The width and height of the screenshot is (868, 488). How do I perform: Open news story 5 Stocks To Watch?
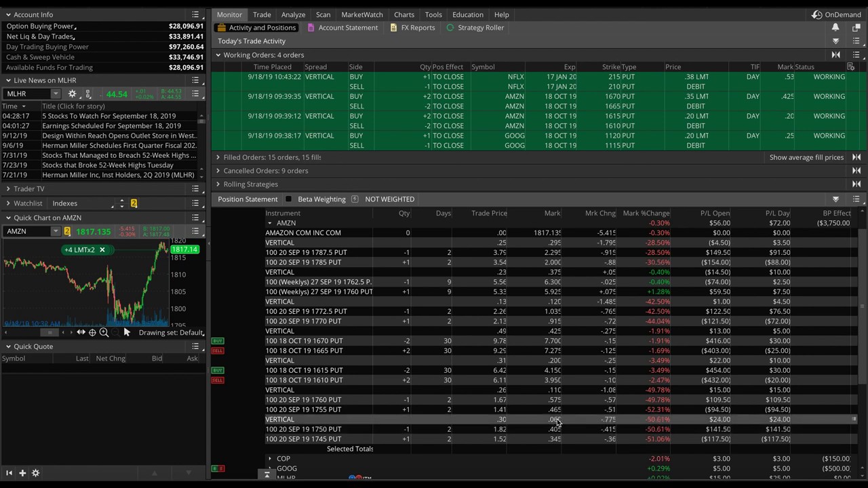[108, 116]
